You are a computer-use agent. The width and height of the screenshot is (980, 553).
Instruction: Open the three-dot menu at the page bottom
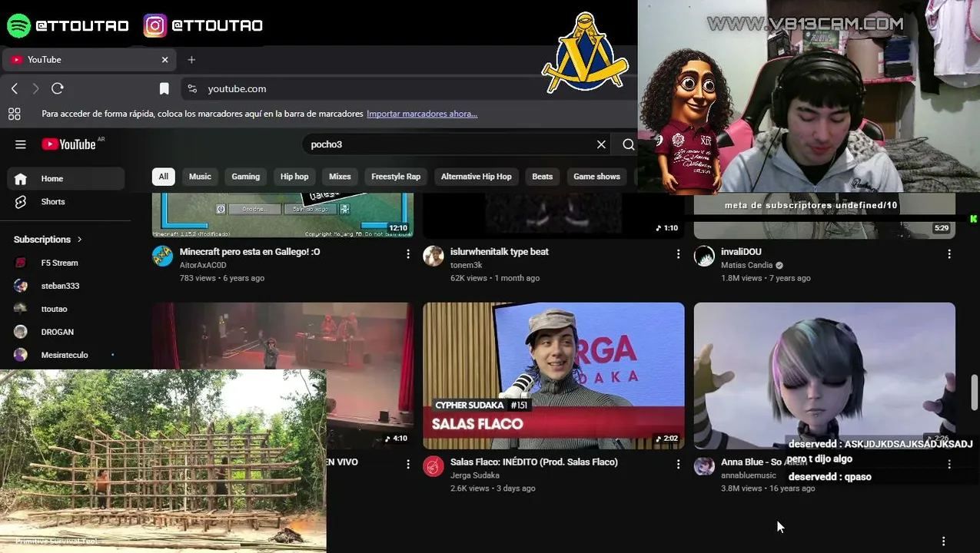(943, 541)
